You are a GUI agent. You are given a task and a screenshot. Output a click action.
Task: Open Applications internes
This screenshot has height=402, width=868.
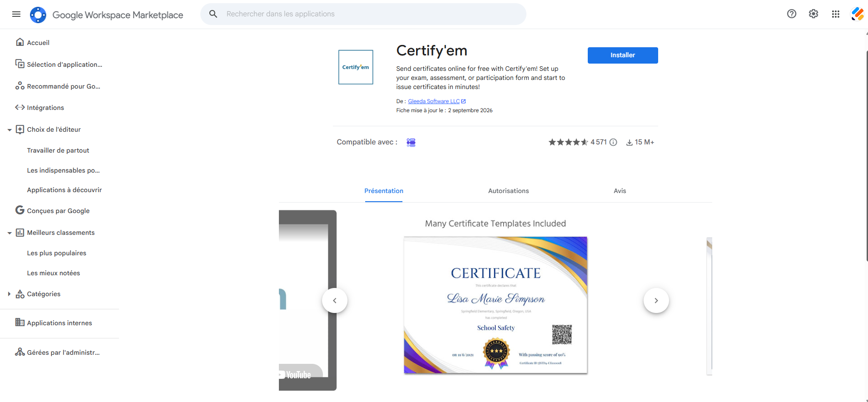point(59,323)
